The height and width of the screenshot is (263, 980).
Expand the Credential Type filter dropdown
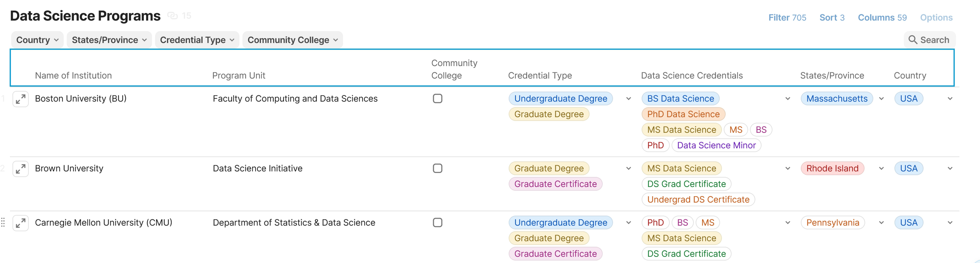pyautogui.click(x=197, y=40)
